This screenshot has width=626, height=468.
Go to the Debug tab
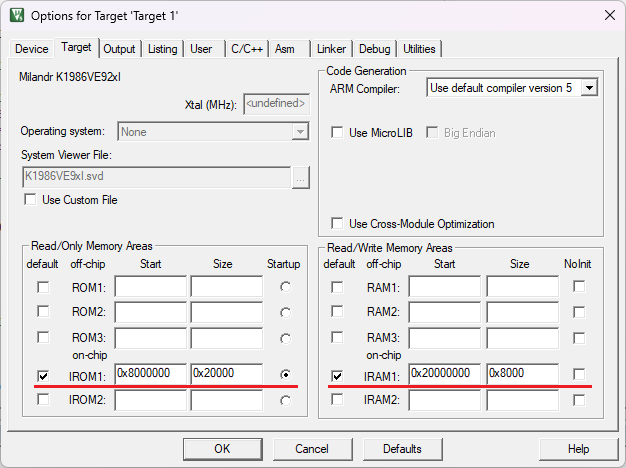click(374, 49)
